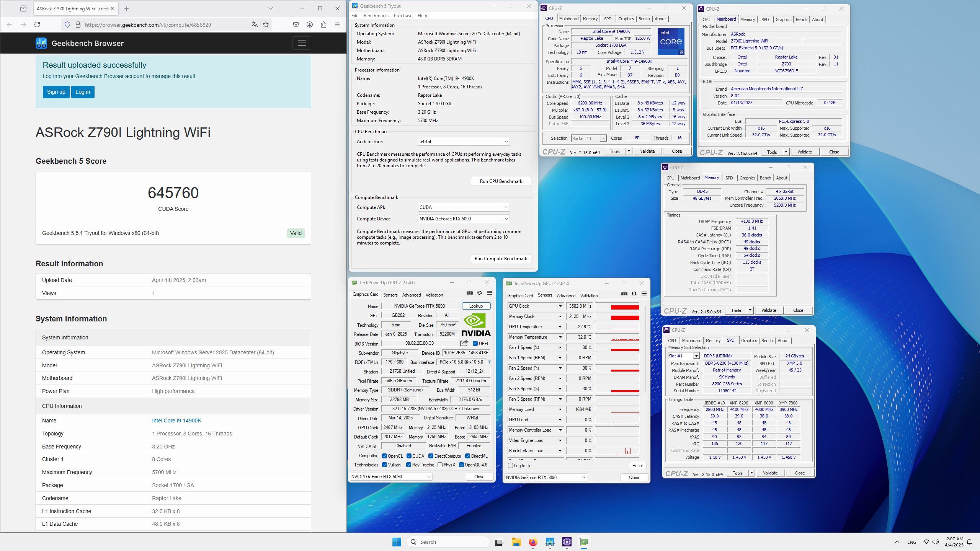Image resolution: width=980 pixels, height=551 pixels.
Task: Open the Firefox account icon
Action: (310, 24)
